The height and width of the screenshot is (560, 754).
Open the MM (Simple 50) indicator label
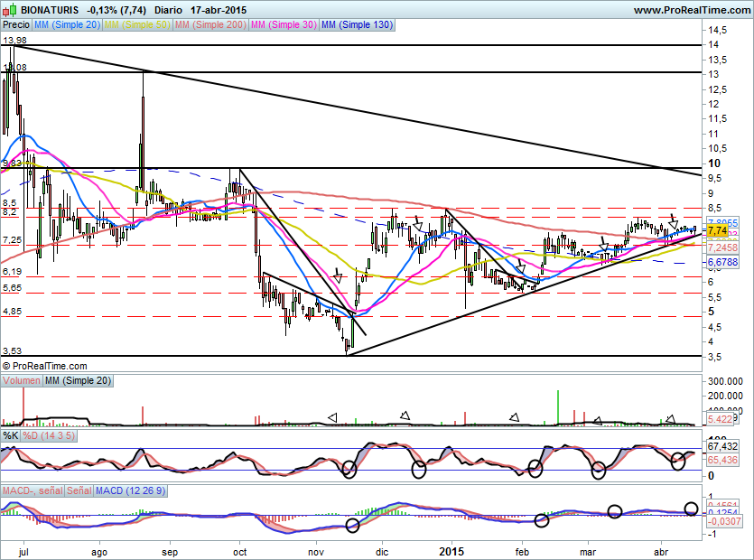(137, 24)
